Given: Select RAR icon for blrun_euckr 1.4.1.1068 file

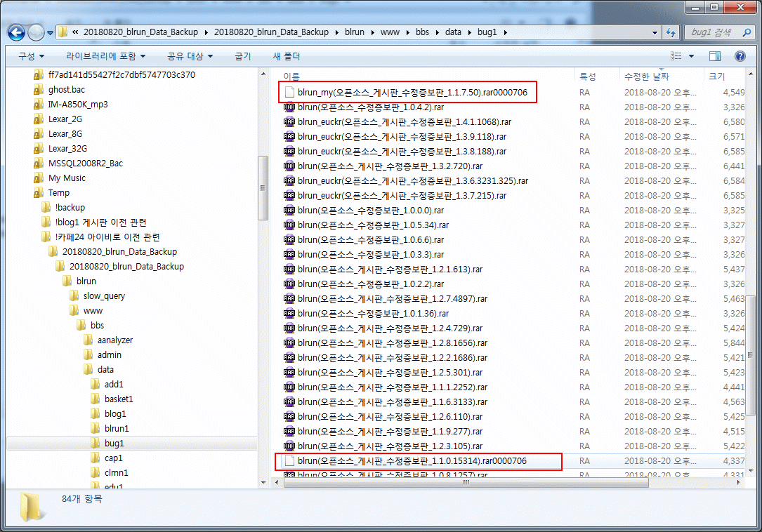Looking at the screenshot, I should (289, 121).
